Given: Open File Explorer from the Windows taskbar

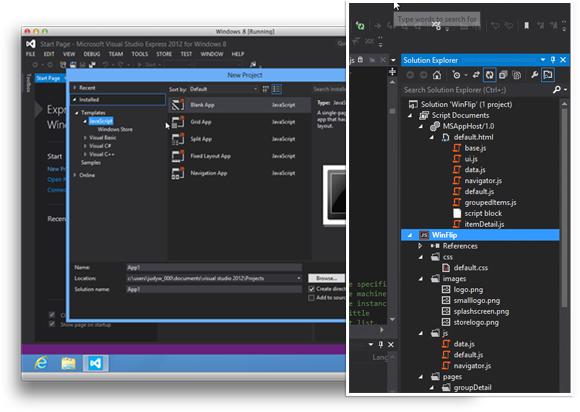Looking at the screenshot, I should [x=68, y=364].
